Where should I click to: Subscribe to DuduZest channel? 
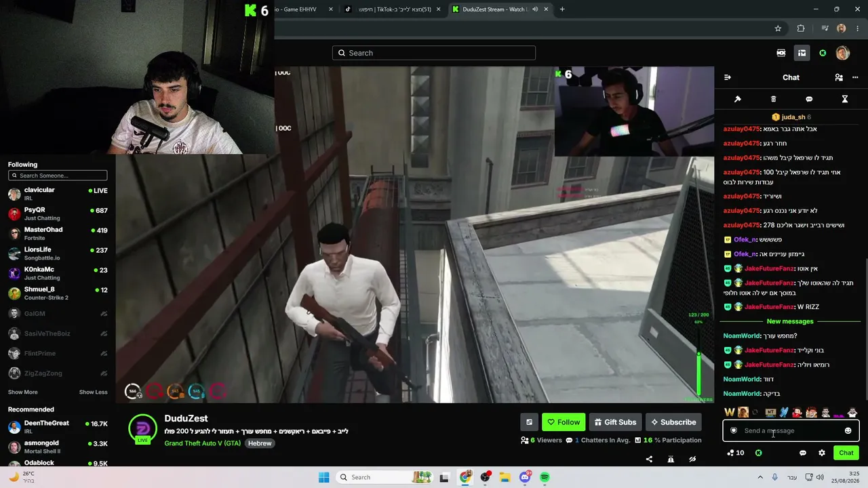[x=673, y=422]
